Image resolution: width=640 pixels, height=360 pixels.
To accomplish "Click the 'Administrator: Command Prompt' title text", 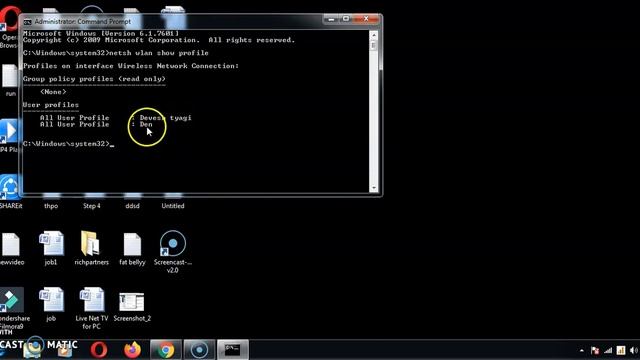I will (x=83, y=22).
